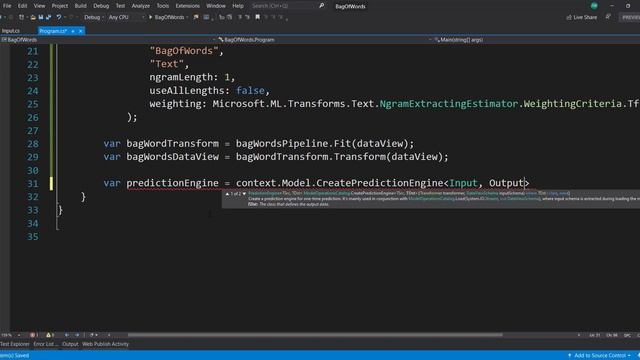Click the increase indent toolbar icon

(x=247, y=17)
